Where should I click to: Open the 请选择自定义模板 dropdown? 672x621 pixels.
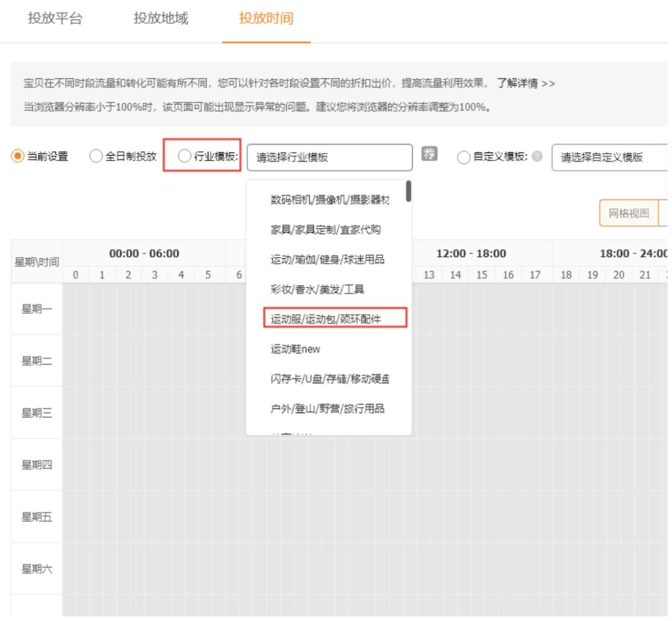click(616, 157)
